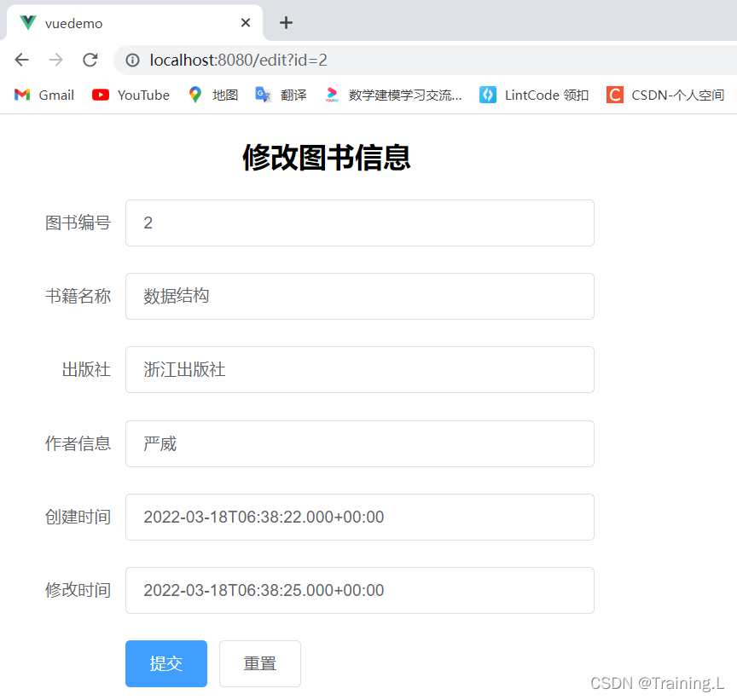Viewport: 737px width, 700px height.
Task: Open the 数学建模学习交流 bookmark
Action: [393, 95]
